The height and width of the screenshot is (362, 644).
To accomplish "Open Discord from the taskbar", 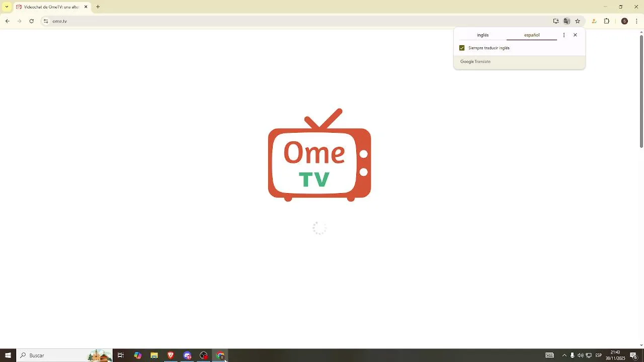I will pyautogui.click(x=188, y=355).
